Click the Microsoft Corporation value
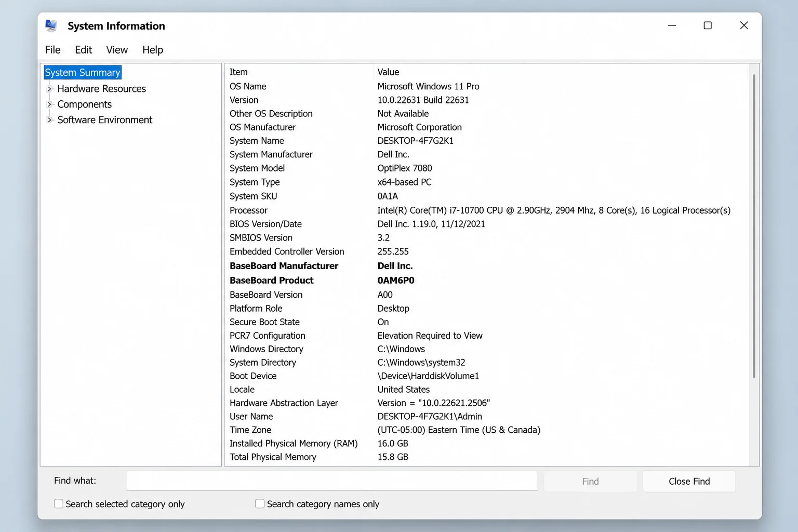 [x=420, y=127]
